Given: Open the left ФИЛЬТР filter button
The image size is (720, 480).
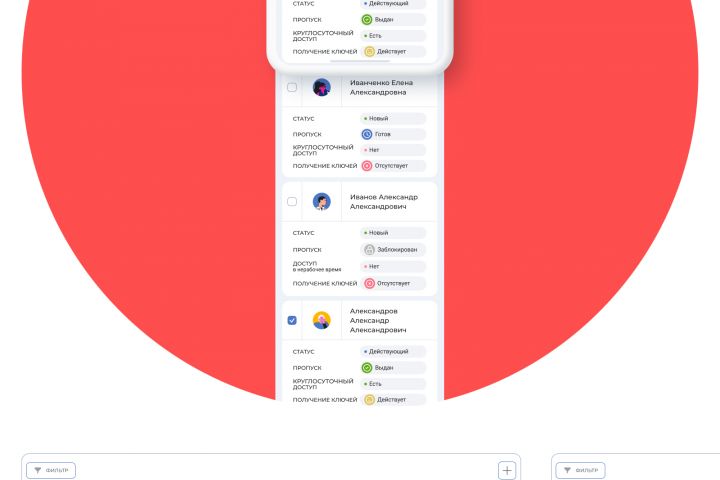Looking at the screenshot, I should [x=51, y=470].
